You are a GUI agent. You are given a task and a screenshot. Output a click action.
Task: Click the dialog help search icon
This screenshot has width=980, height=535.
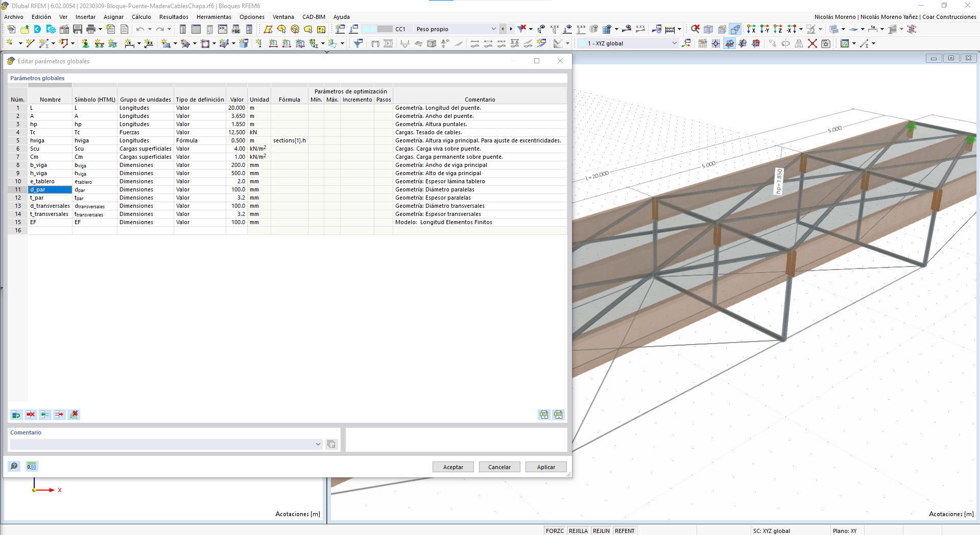(14, 466)
